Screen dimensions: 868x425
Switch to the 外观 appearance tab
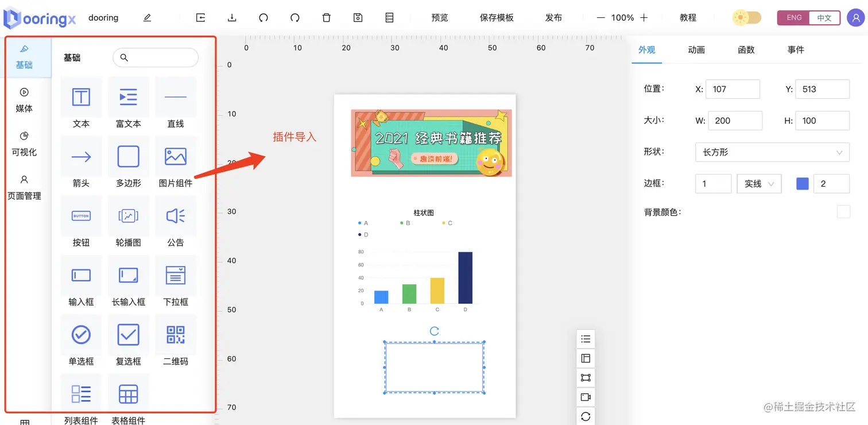coord(647,50)
